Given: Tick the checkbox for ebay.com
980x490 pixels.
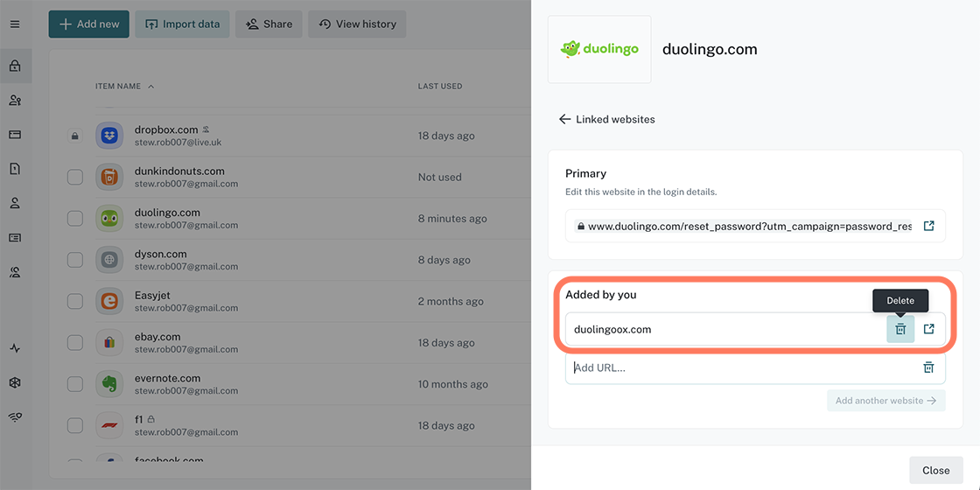Looking at the screenshot, I should tap(75, 343).
